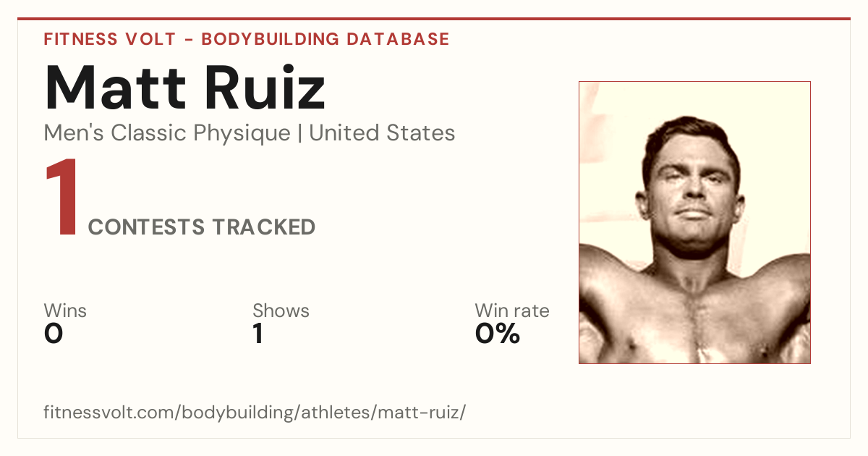Click the Wins stat label
Screen dimensions: 868x456
click(65, 311)
